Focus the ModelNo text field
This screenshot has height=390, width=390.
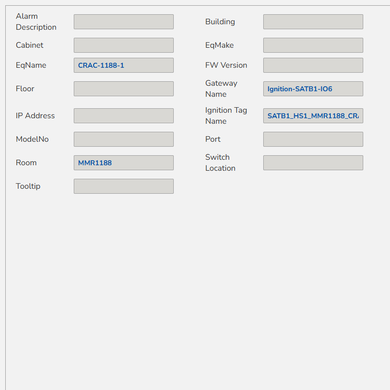124,139
